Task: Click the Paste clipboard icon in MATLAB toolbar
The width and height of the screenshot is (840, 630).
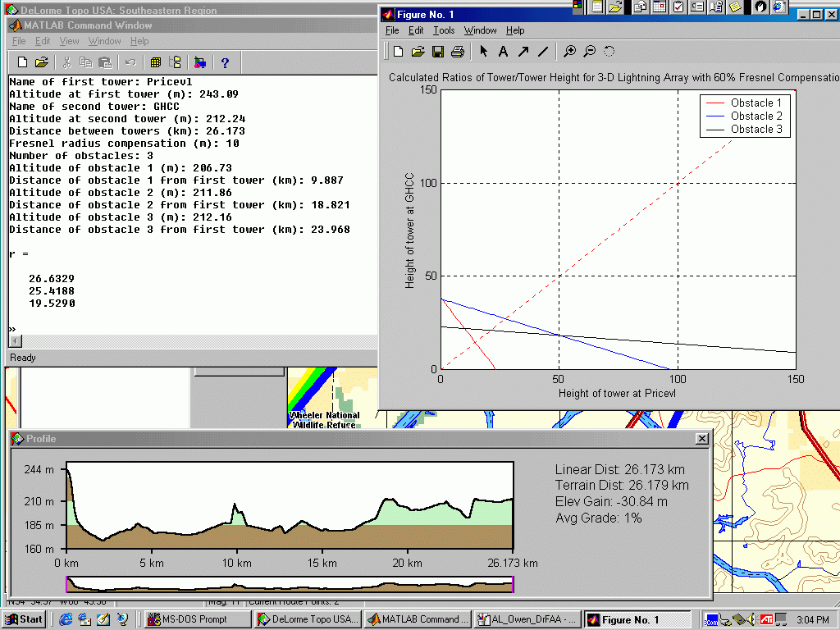Action: click(105, 62)
